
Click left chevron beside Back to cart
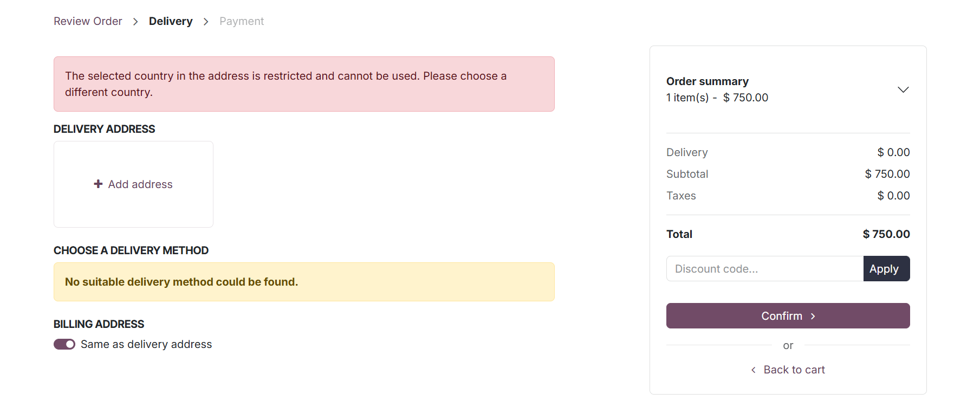[754, 370]
